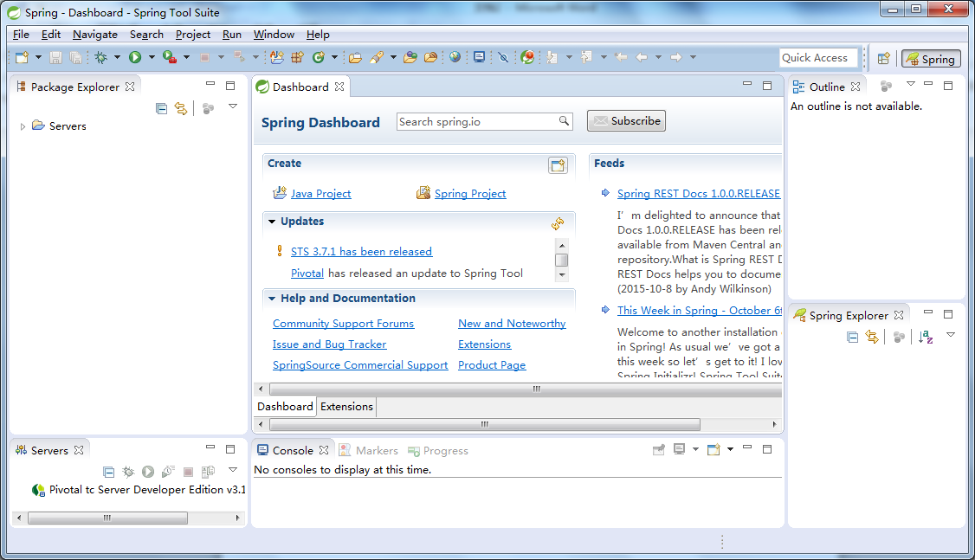Click the search magnifier in spring.io field
Image resolution: width=975 pixels, height=560 pixels.
coord(564,121)
